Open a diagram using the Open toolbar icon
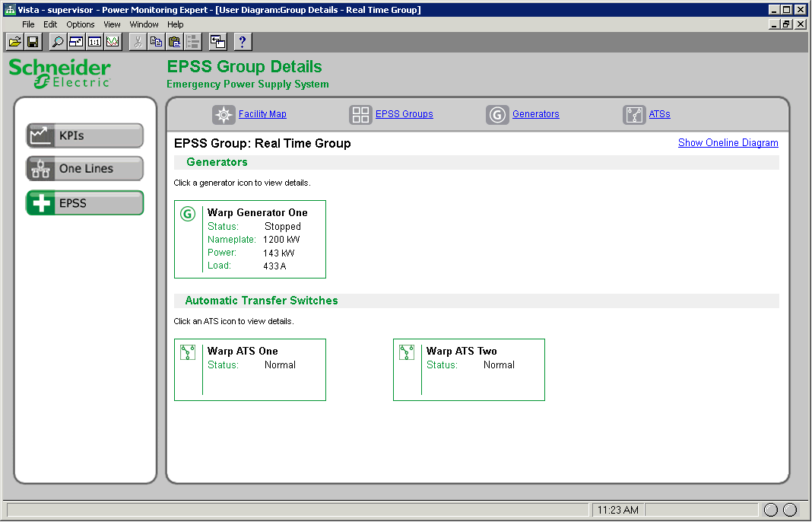 [14, 41]
